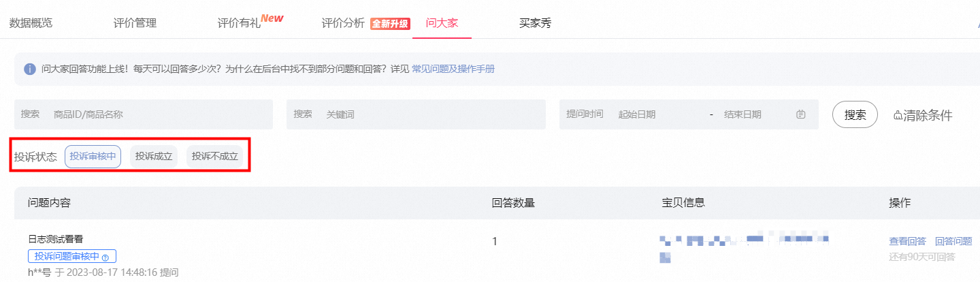The height and width of the screenshot is (282, 980).
Task: Click the broom icon beside 清除条件
Action: click(898, 115)
